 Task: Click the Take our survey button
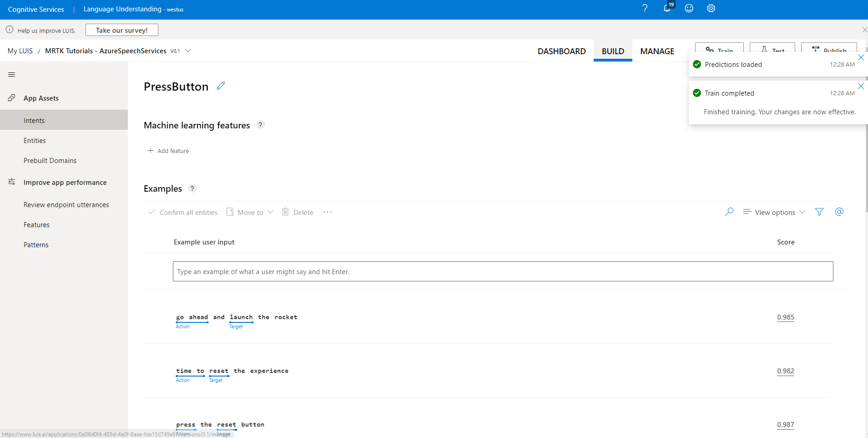[x=121, y=30]
